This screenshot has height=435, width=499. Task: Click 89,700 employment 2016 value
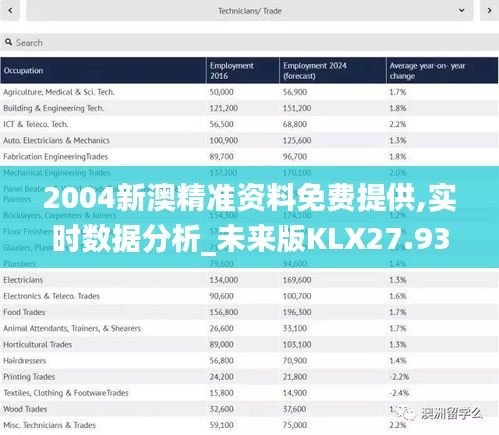pyautogui.click(x=221, y=156)
